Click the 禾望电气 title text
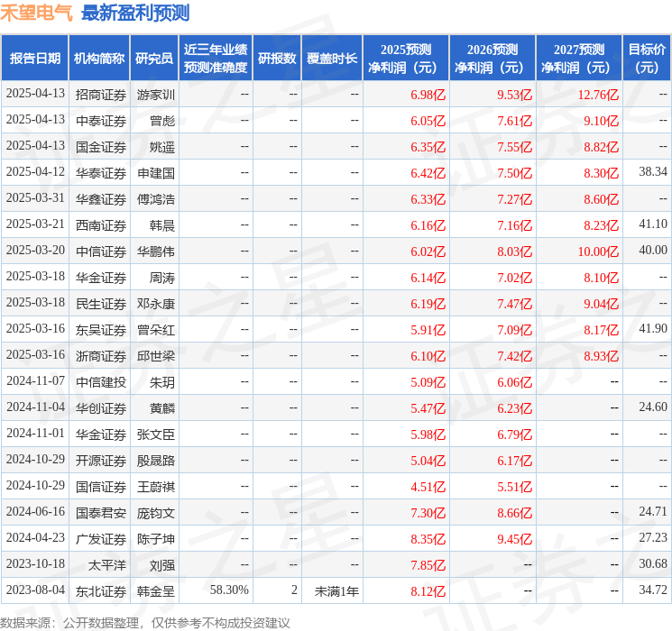Screen dimensions: 672x631 click(x=36, y=13)
